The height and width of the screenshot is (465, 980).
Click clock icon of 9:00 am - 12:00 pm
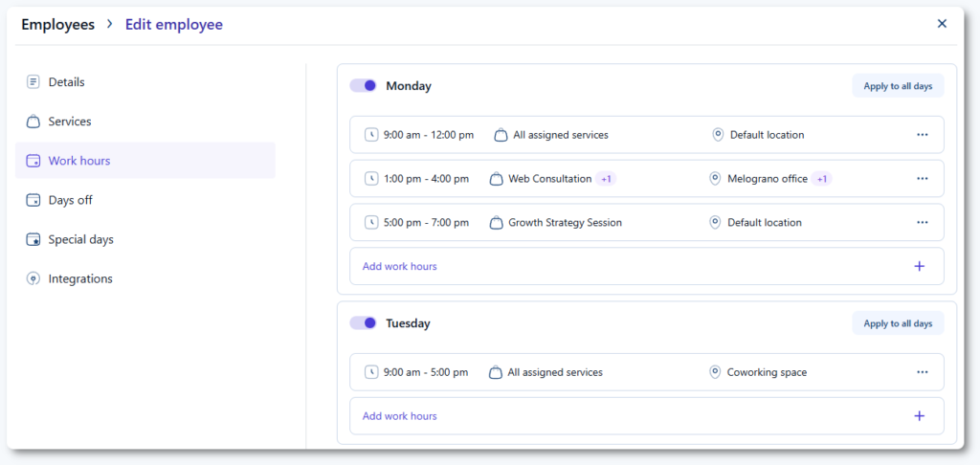(x=371, y=135)
